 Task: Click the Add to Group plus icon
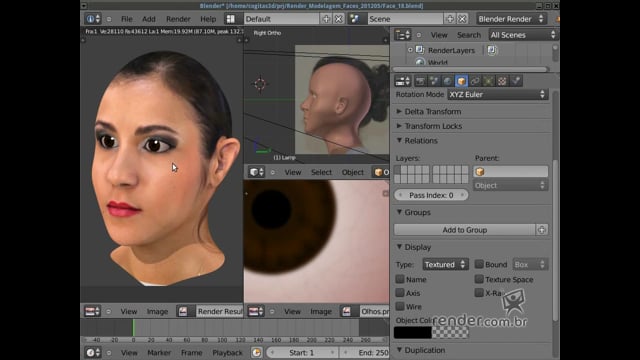click(x=542, y=230)
